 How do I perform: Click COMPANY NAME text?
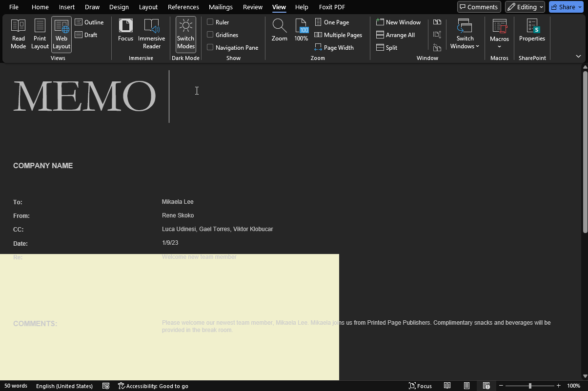point(43,166)
